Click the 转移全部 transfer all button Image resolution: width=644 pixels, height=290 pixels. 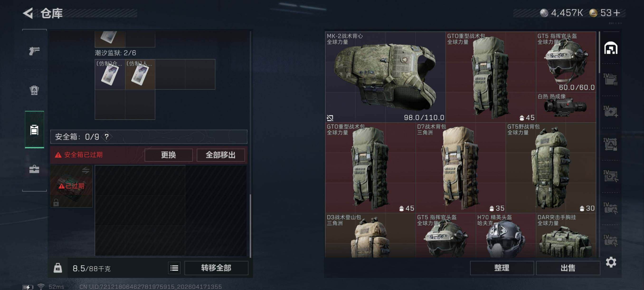coord(216,268)
